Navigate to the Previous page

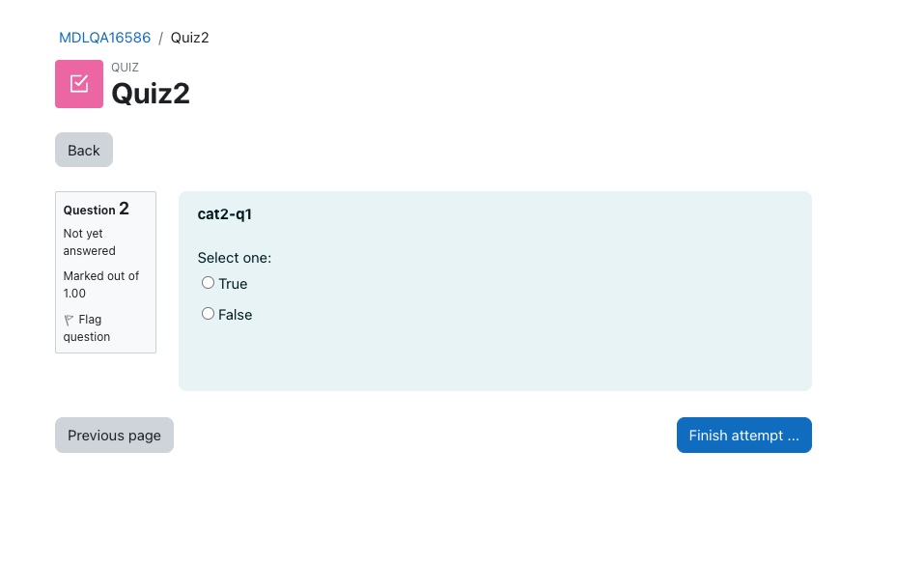[x=114, y=435]
